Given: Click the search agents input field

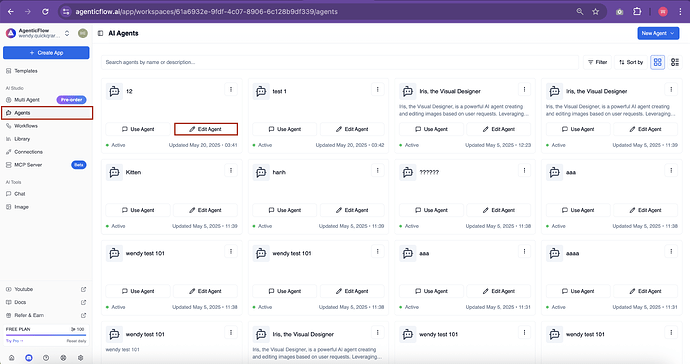Looking at the screenshot, I should point(340,63).
